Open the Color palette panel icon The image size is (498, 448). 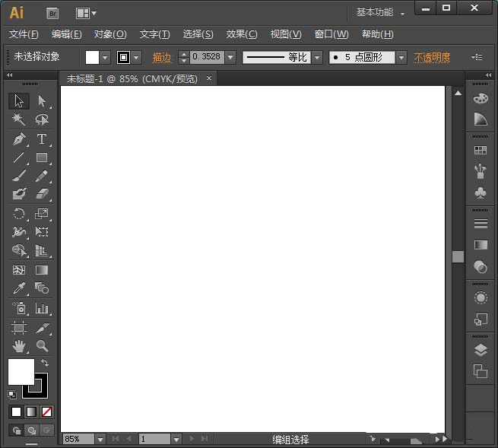(480, 98)
